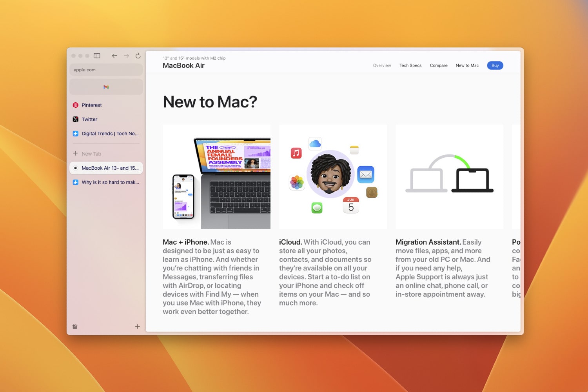Screen dimensions: 588x392
Task: Click favicon of Why is it so hard tab
Action: point(76,182)
